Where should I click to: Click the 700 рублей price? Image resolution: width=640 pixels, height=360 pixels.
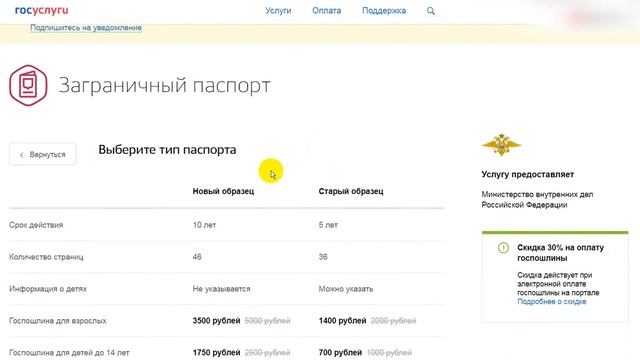pyautogui.click(x=340, y=353)
